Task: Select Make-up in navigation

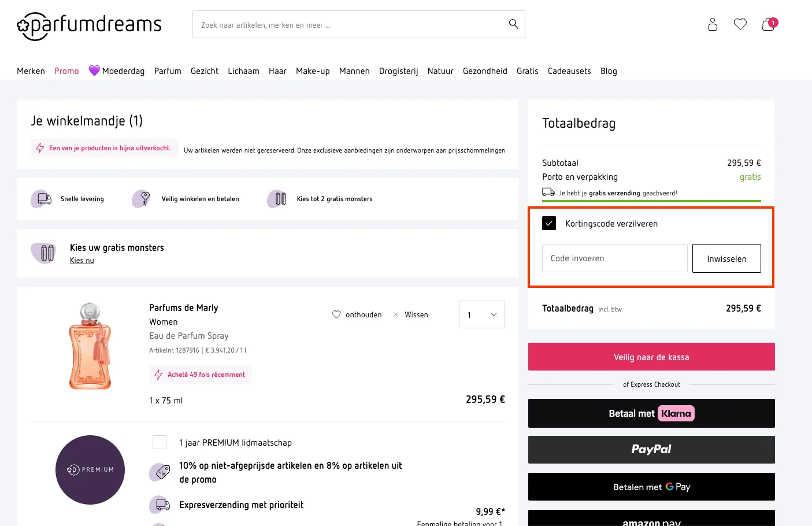Action: click(x=313, y=71)
